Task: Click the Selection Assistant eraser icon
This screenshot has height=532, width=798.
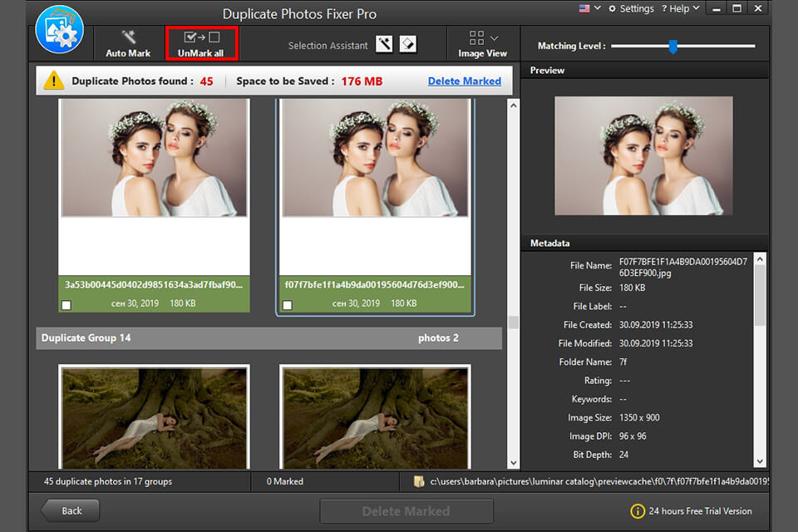Action: [x=407, y=43]
